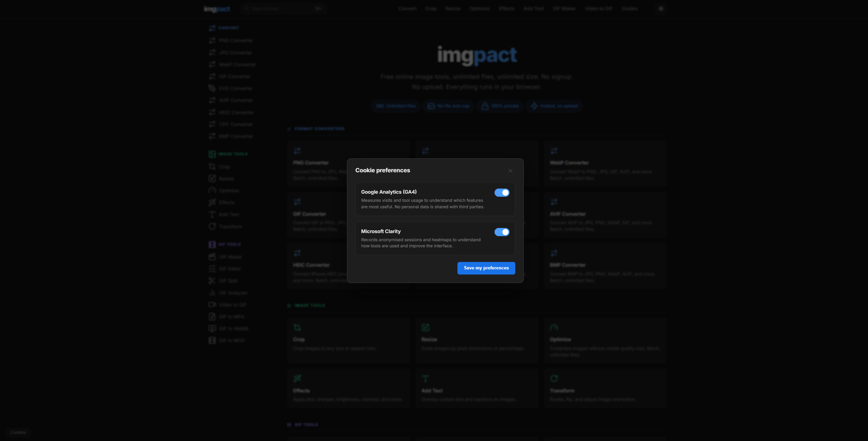Disable the Google Analytics (GA4) toggle

(502, 193)
